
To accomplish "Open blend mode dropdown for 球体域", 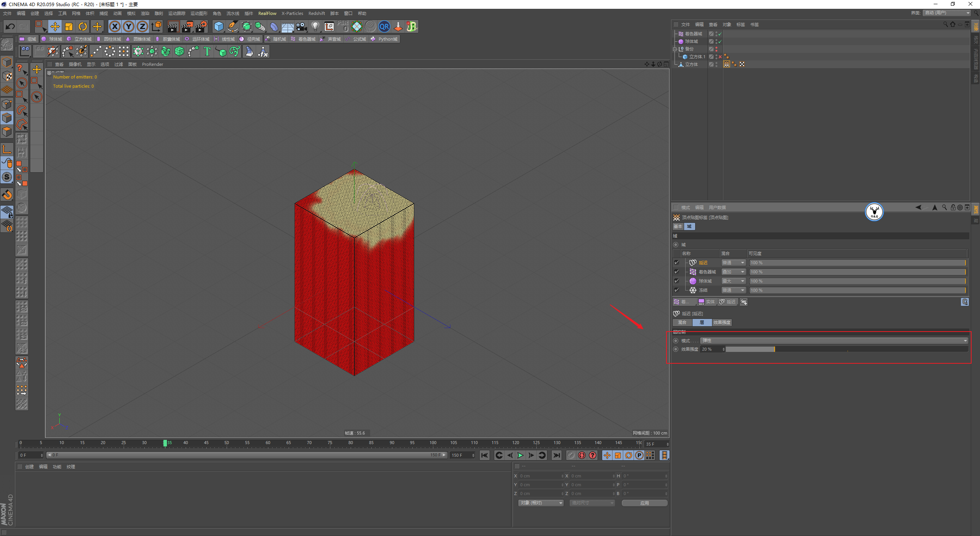I will (733, 281).
